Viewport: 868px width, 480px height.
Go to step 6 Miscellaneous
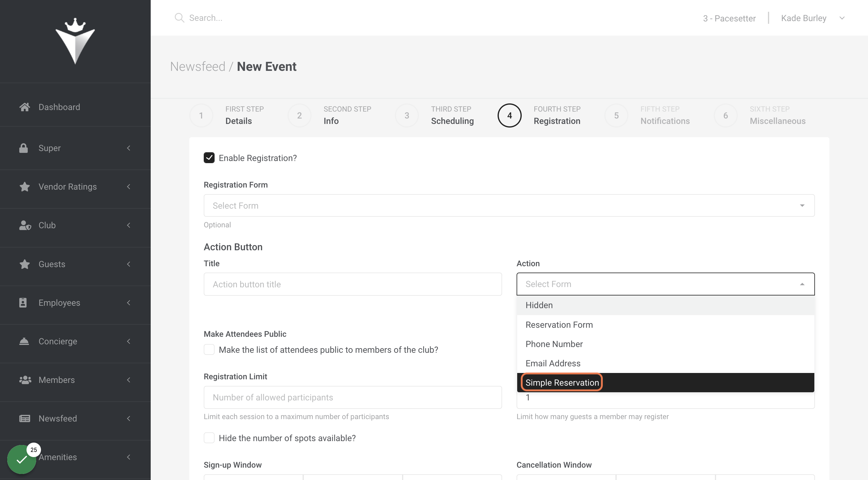coord(760,115)
